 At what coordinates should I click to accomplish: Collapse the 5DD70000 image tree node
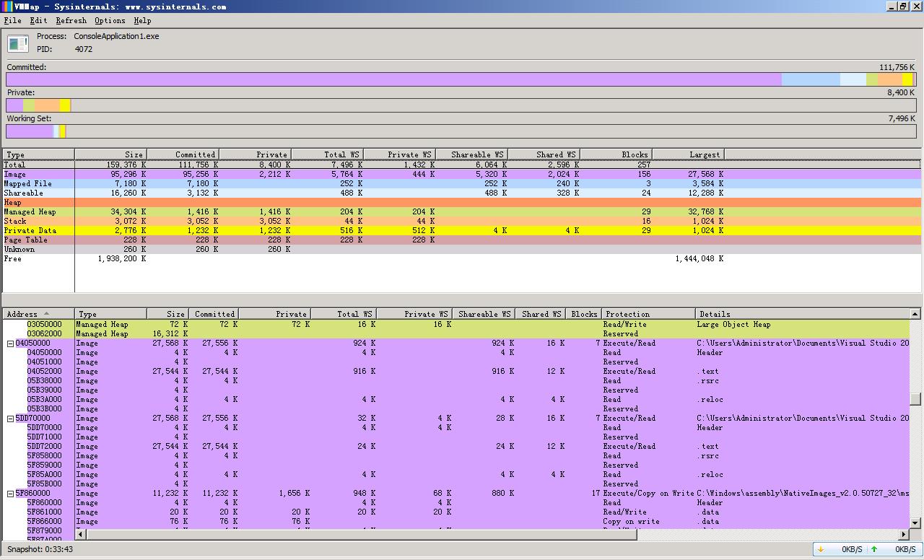pos(10,419)
